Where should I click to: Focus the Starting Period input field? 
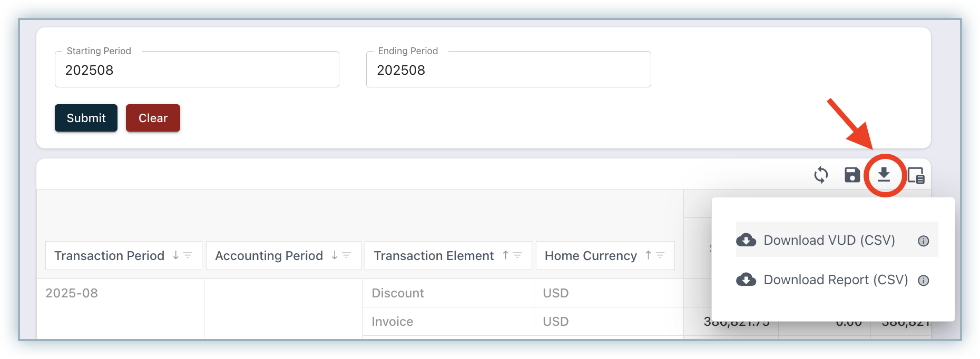(x=197, y=70)
